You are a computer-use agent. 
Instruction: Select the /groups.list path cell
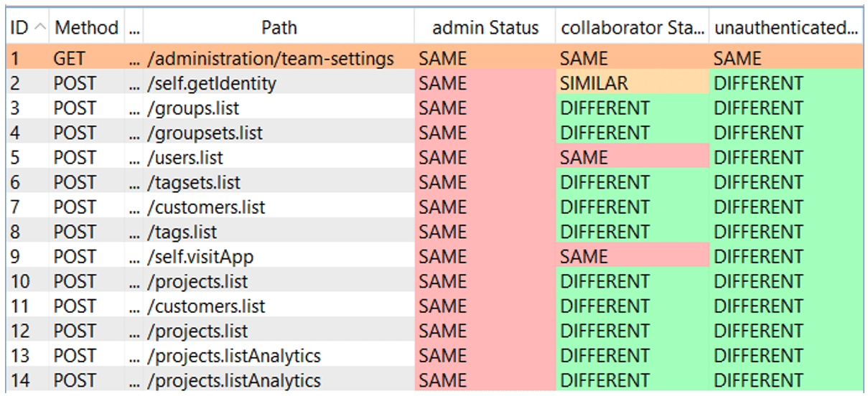192,108
